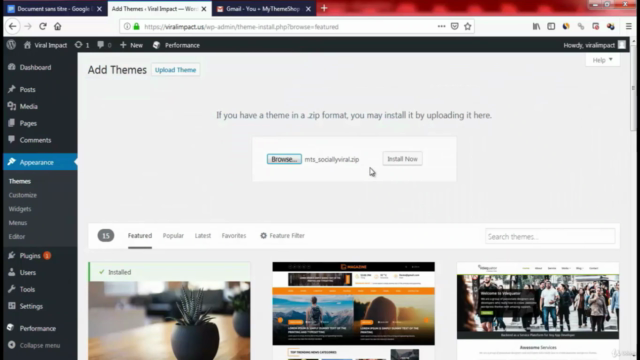Screen dimensions: 640x360
Task: Click New in admin bar
Action: [131, 45]
